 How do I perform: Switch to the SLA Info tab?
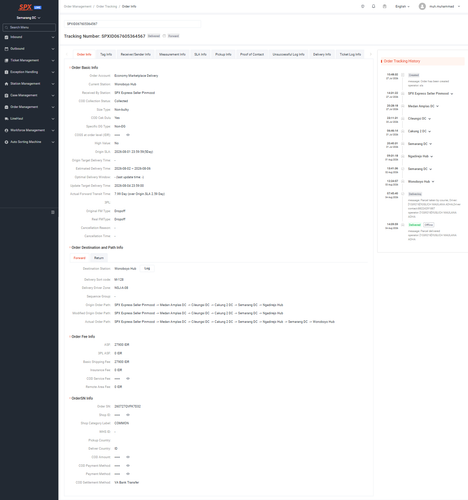click(200, 54)
